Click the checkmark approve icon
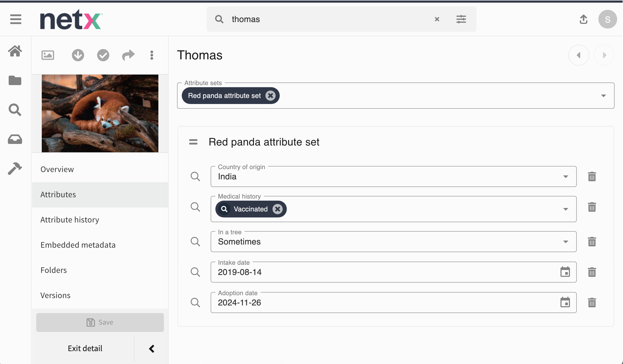This screenshot has height=364, width=623. [103, 55]
